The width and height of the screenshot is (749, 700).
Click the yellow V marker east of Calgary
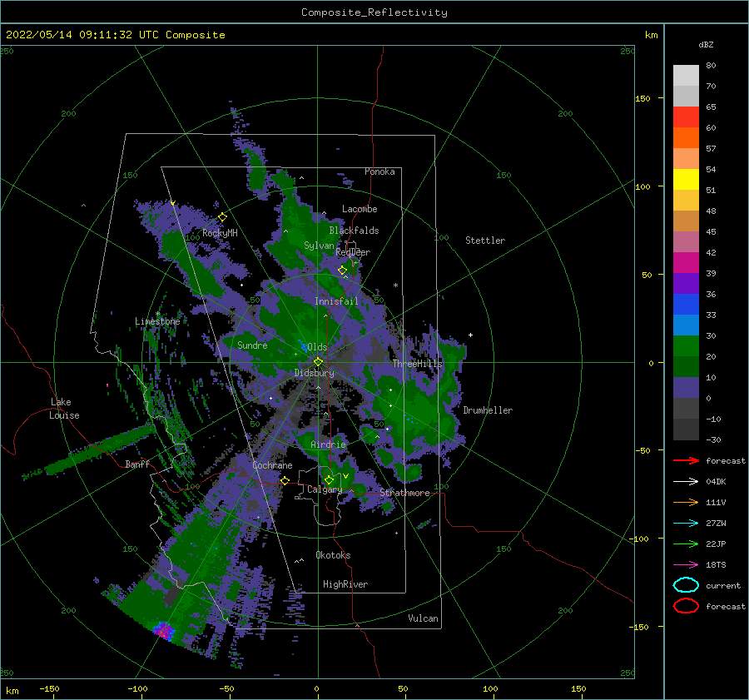tap(345, 476)
